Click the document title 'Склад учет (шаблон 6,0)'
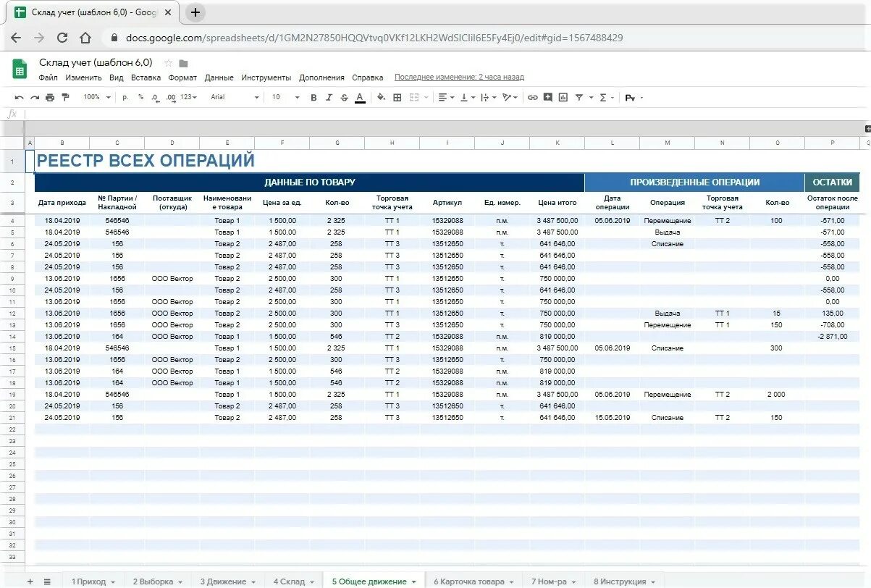871x588 pixels. (96, 62)
